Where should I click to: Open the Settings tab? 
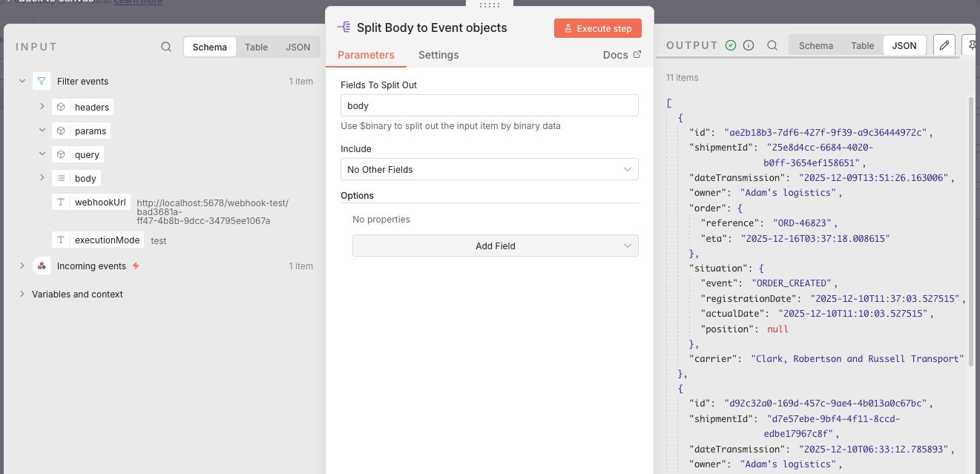click(438, 55)
